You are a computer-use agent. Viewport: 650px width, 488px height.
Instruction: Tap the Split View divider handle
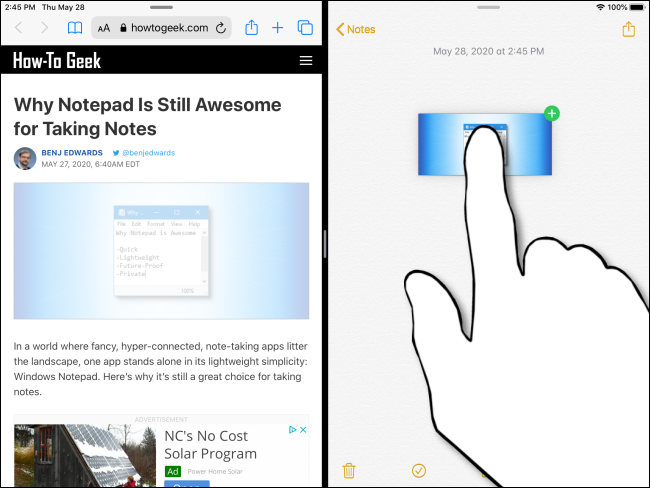[325, 244]
